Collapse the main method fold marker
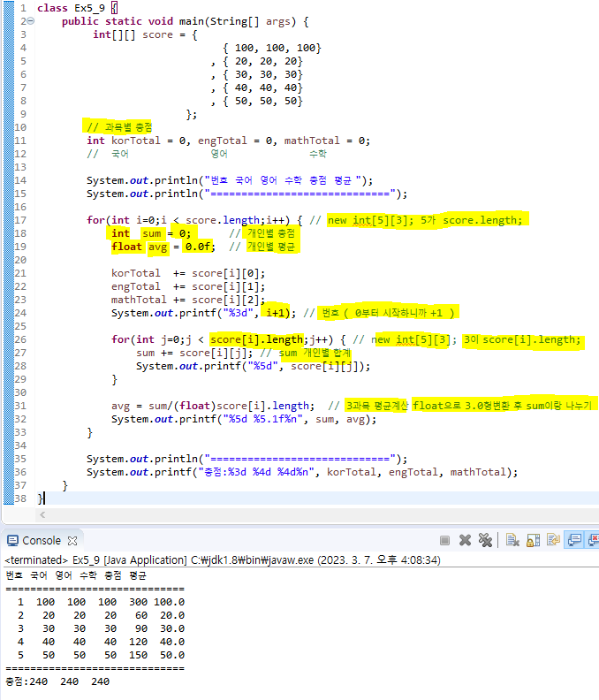The height and width of the screenshot is (700, 599). coord(30,21)
